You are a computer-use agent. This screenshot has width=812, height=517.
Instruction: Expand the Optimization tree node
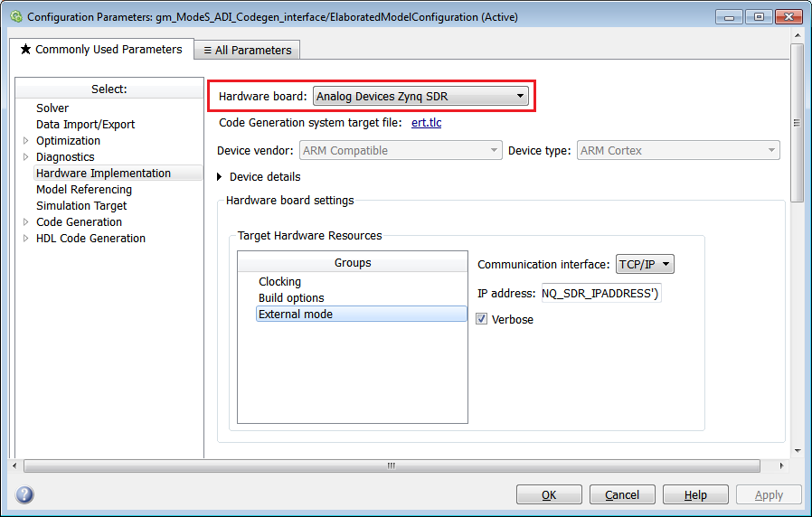pyautogui.click(x=26, y=140)
